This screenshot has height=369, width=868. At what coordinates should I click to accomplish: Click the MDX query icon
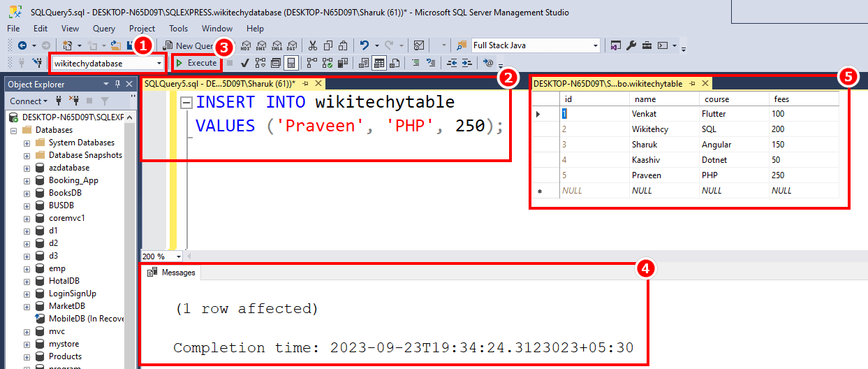pos(245,45)
